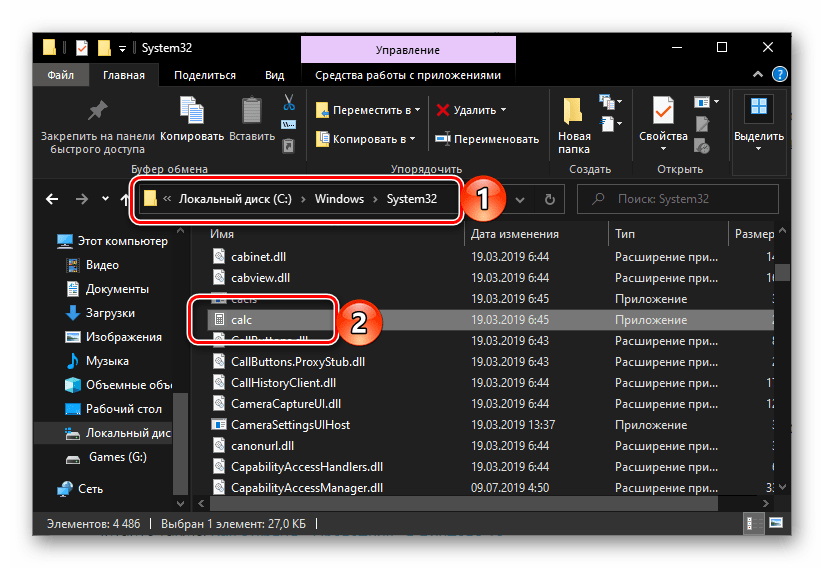Click the Paste clipboard icon
This screenshot has width=824, height=568.
(251, 110)
